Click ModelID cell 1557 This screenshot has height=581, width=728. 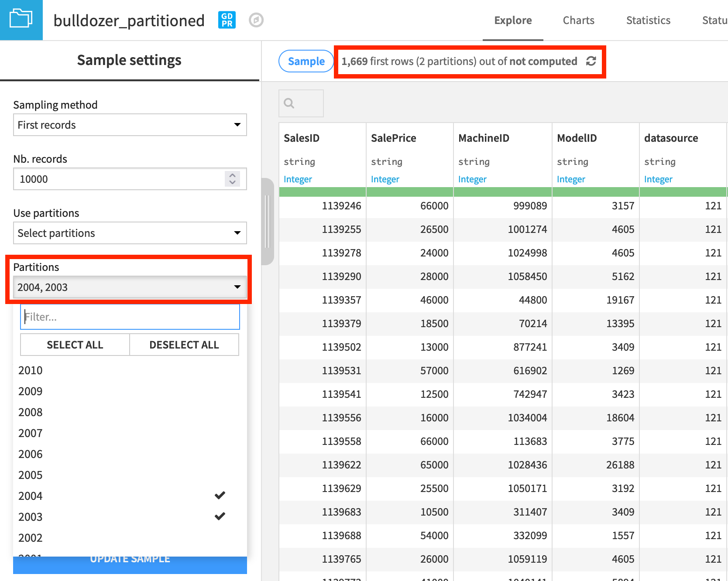point(596,536)
